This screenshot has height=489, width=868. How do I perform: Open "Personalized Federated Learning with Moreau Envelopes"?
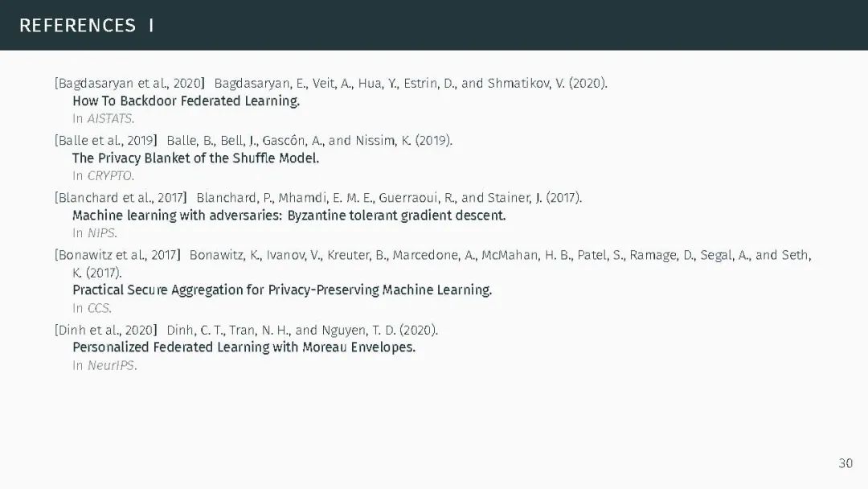click(244, 347)
